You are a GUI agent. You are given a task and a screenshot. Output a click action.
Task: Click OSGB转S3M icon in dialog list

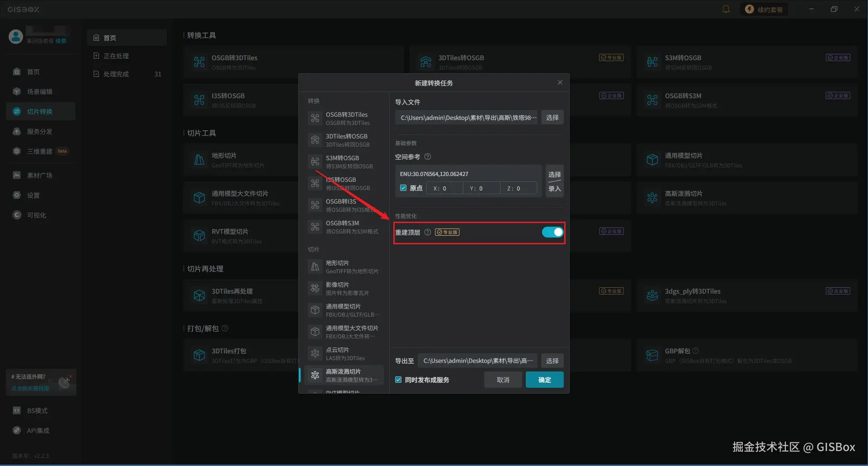click(315, 227)
